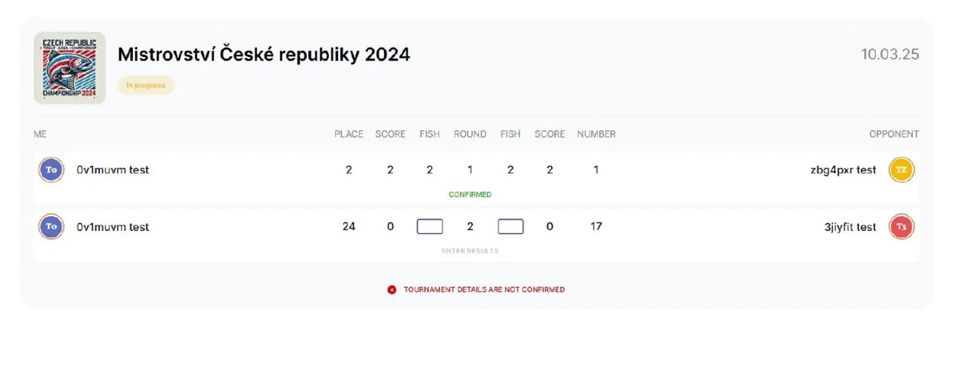Open opponent zbg4pxr test profile name
This screenshot has height=370, width=980.
[x=843, y=170]
